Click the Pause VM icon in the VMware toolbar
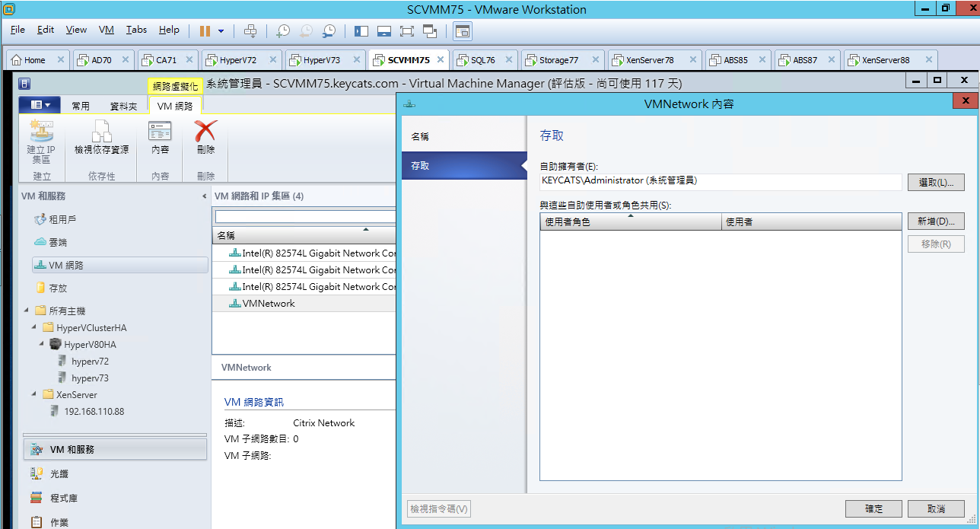Screen dimensions: 980x529 (x=205, y=30)
